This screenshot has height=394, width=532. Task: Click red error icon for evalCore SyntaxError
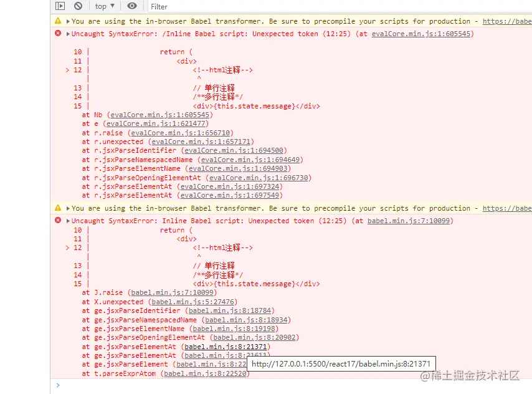tap(58, 33)
